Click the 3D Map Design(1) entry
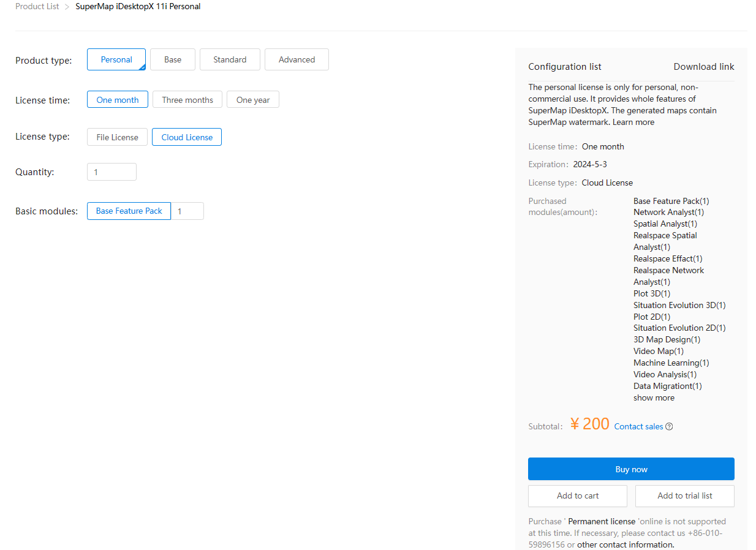This screenshot has height=550, width=756. [x=667, y=339]
